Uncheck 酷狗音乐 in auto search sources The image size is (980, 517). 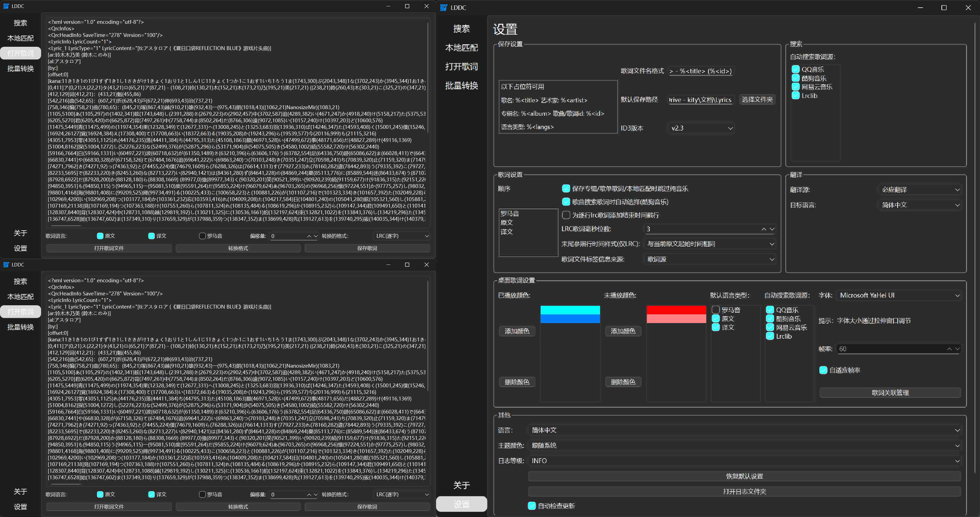coord(795,78)
